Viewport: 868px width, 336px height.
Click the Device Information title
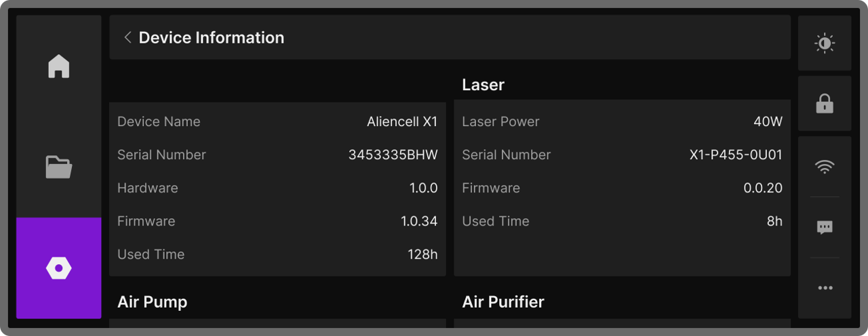point(211,38)
